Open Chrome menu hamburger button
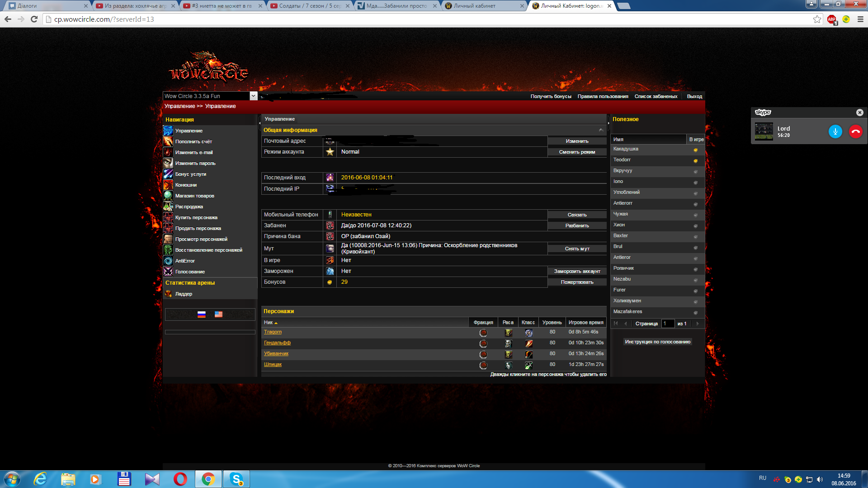This screenshot has height=488, width=868. click(x=860, y=19)
